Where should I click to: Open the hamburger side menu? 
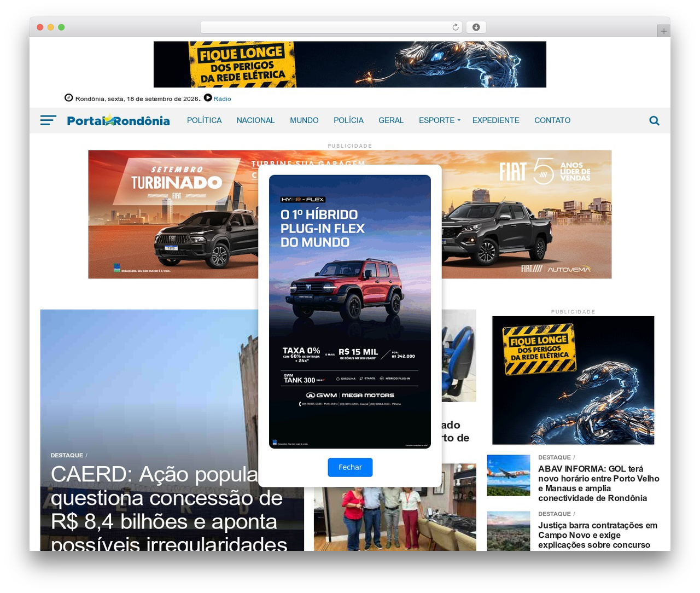[48, 120]
